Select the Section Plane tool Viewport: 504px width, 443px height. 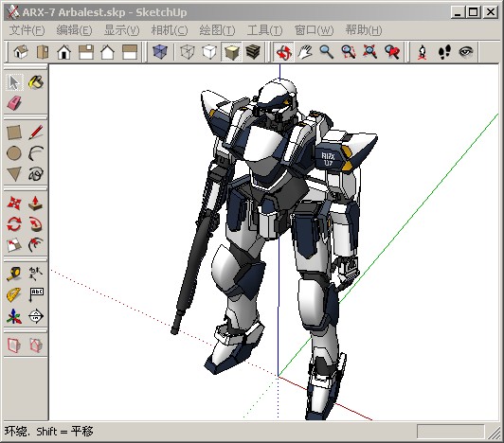pos(36,316)
